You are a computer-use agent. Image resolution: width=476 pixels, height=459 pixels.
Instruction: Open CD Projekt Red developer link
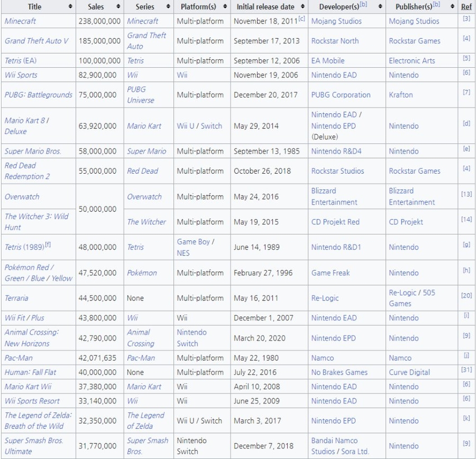[x=335, y=222]
